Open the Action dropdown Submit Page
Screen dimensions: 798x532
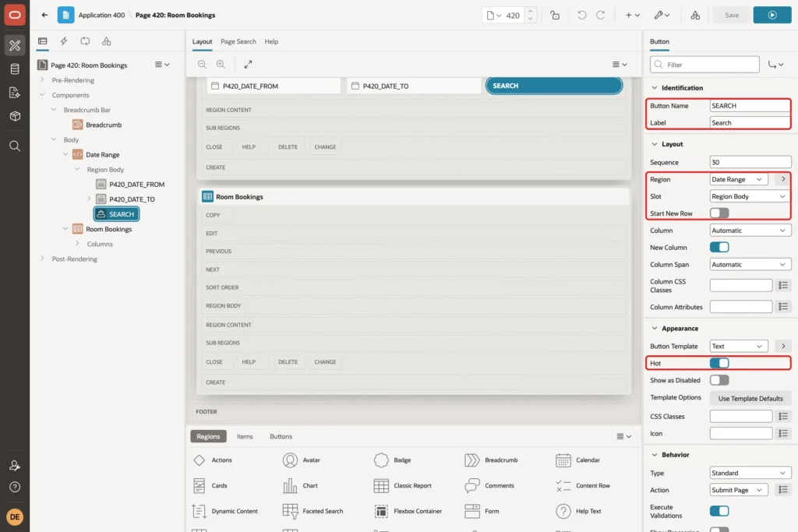(739, 490)
